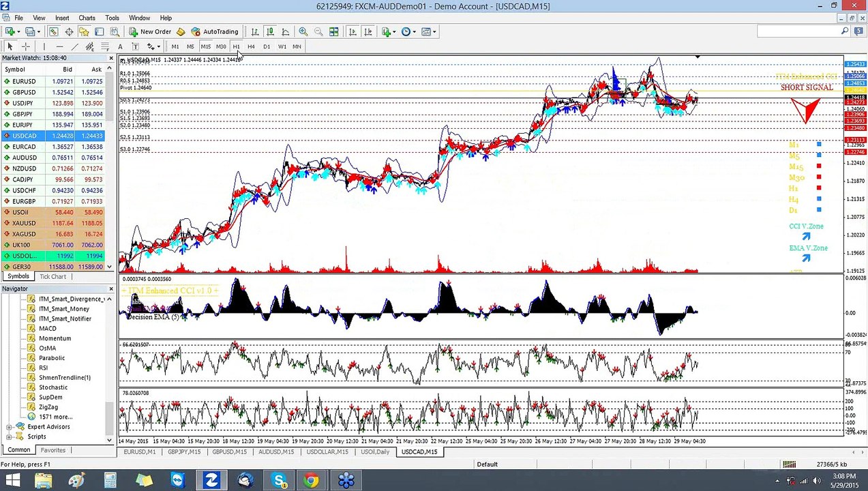Zoom in on the chart
Image resolution: width=868 pixels, height=491 pixels.
[303, 31]
